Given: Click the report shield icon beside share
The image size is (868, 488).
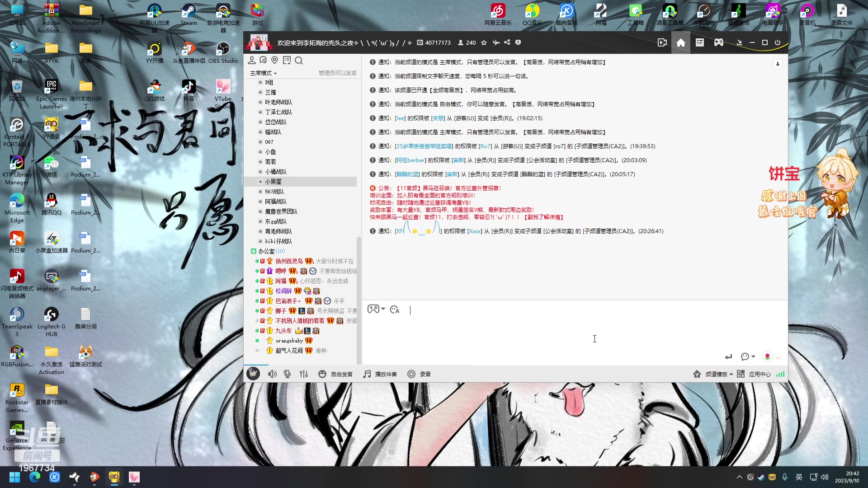Looking at the screenshot, I should (518, 42).
